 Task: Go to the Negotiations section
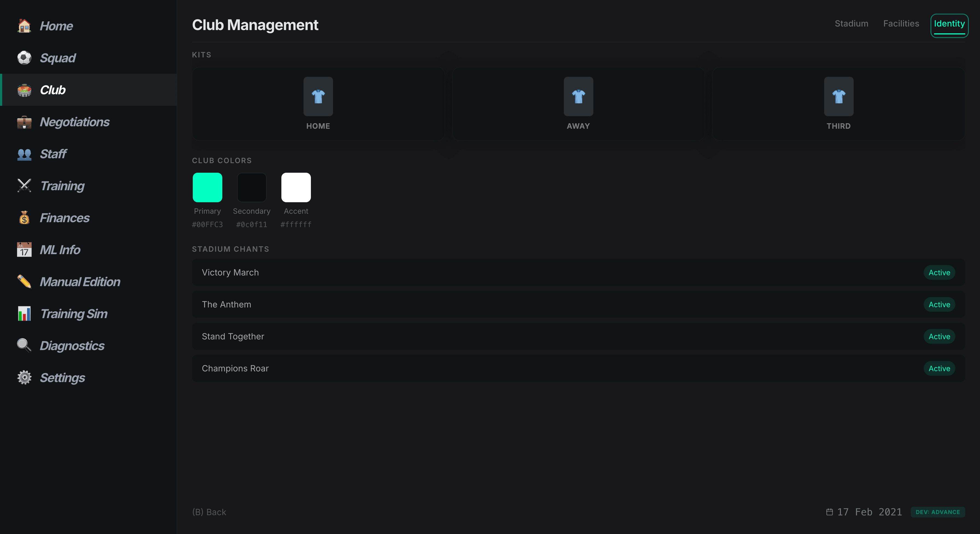88,122
